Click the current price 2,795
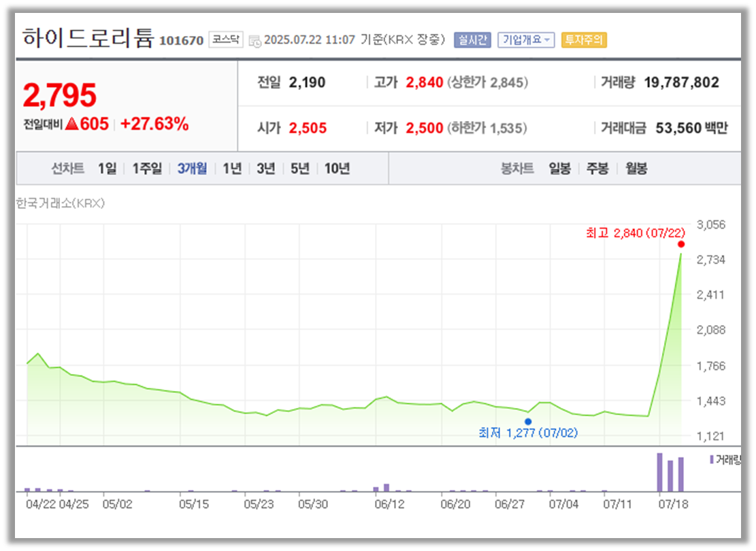756x551 pixels. click(x=60, y=95)
